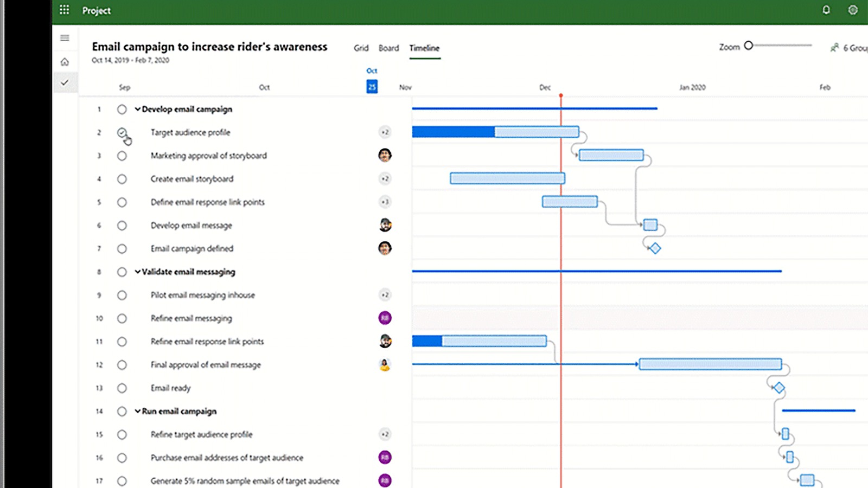Switch to the Grid tab
Viewport: 868px width, 488px height.
(361, 48)
